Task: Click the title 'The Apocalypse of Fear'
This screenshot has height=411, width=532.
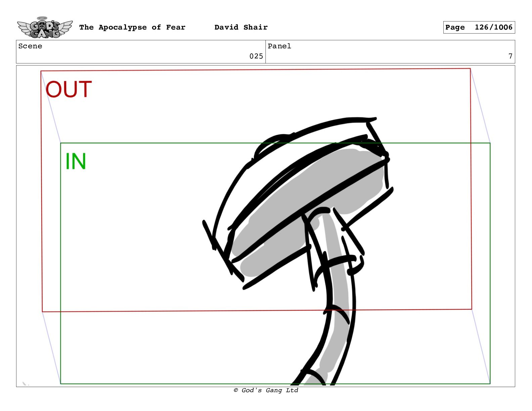Action: point(132,27)
